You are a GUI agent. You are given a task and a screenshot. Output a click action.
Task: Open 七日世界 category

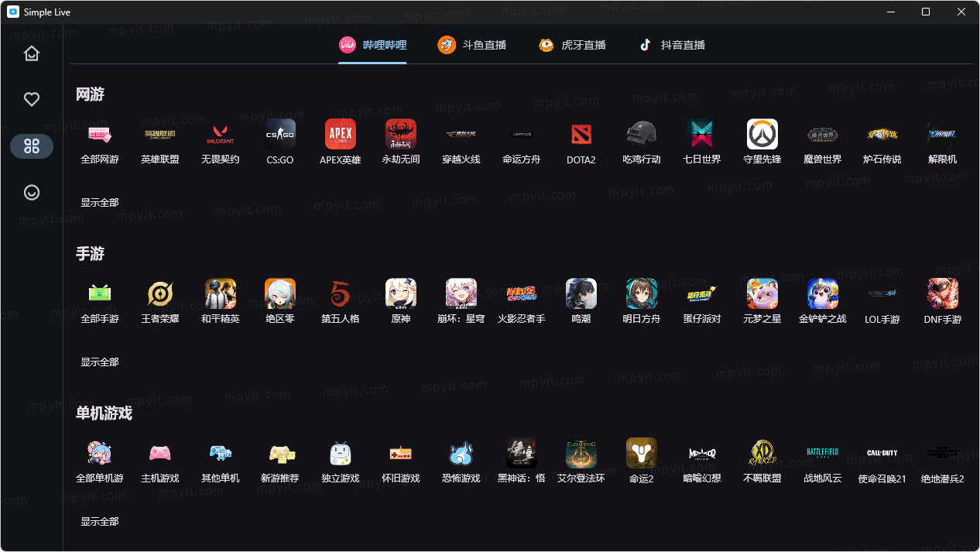702,142
